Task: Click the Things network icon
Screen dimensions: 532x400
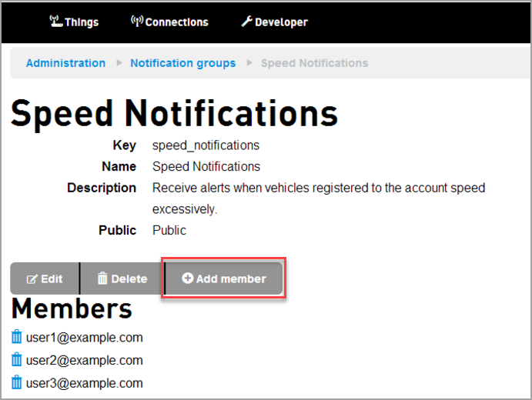Action: point(55,22)
